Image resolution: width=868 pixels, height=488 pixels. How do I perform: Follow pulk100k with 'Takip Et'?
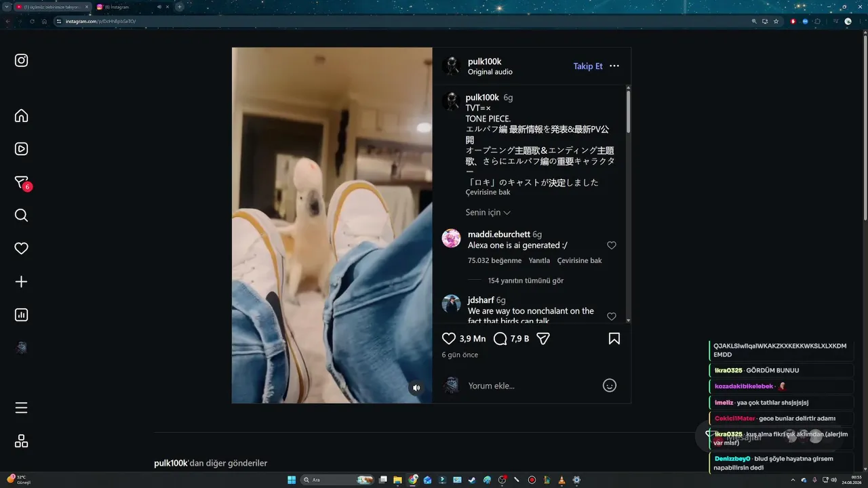[588, 66]
